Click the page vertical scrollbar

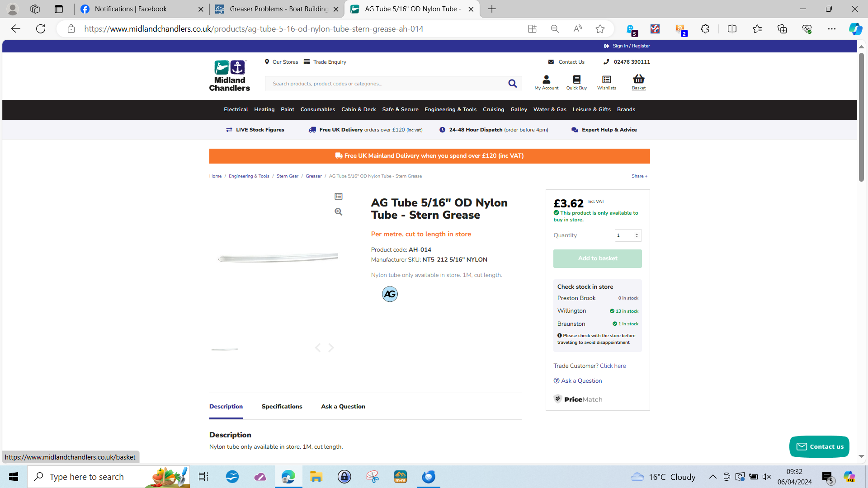[861, 117]
